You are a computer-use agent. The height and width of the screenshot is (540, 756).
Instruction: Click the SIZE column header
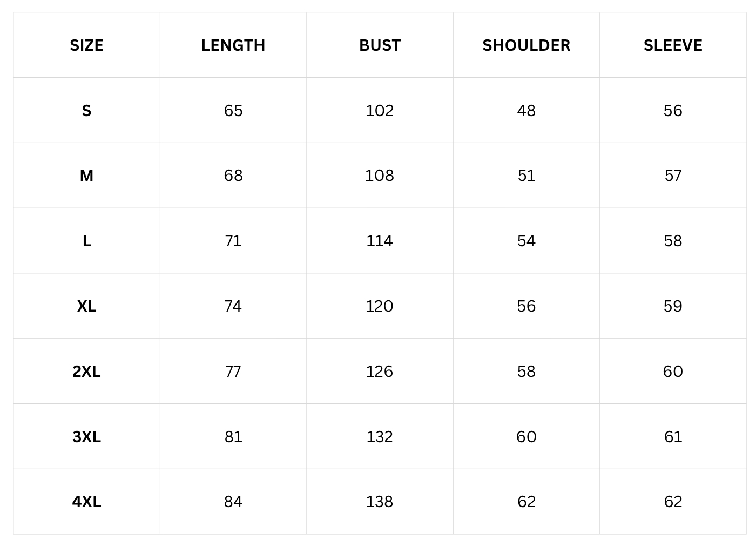(86, 45)
